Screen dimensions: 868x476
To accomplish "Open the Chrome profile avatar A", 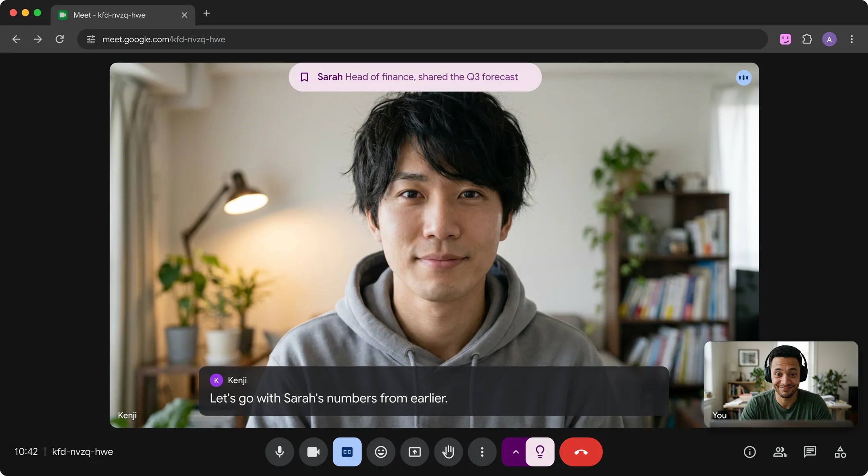I will pyautogui.click(x=829, y=39).
